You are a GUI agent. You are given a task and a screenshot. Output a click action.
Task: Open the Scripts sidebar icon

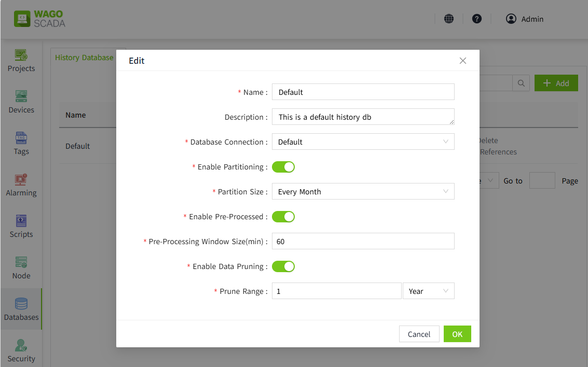coord(21,222)
